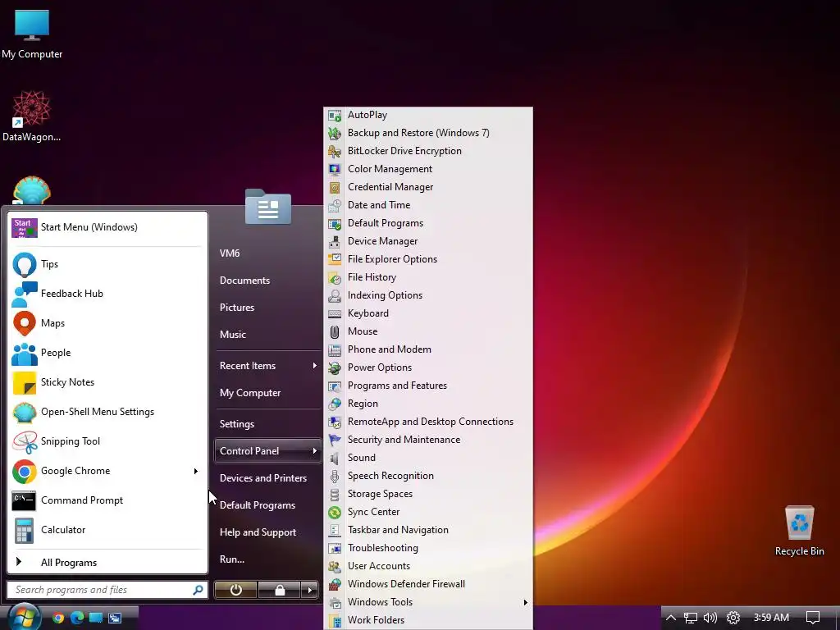Viewport: 840px width, 630px height.
Task: Click the settings gear in system tray
Action: tap(733, 618)
